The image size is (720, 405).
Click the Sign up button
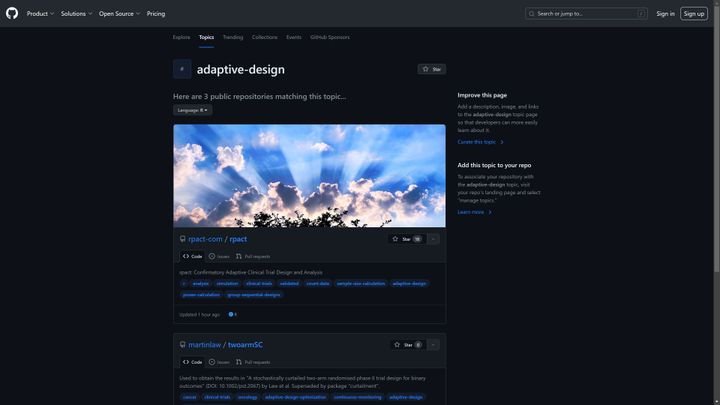click(694, 14)
